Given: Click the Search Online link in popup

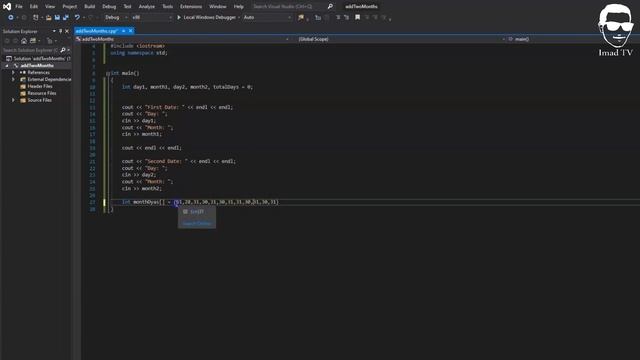Looking at the screenshot, I should click(x=197, y=223).
